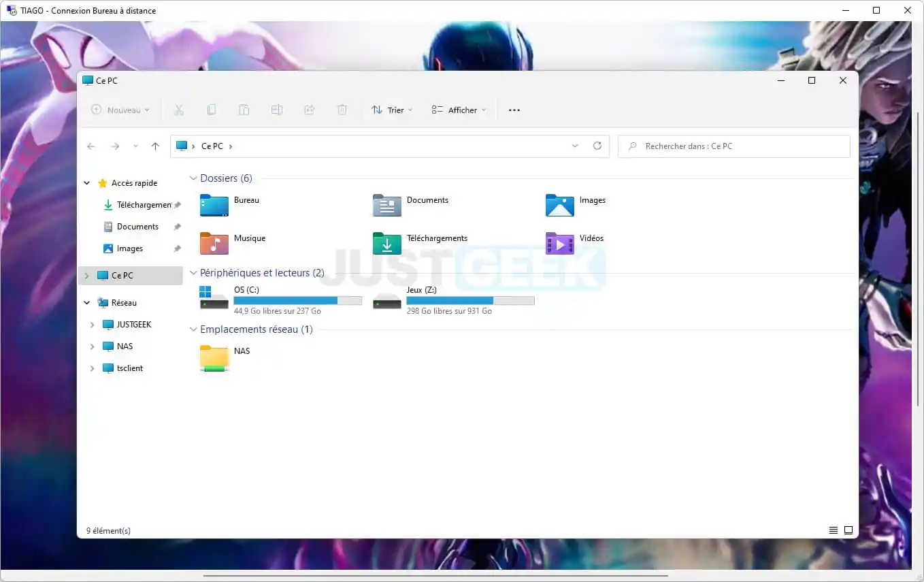Viewport: 924px width, 582px height.
Task: Collapse the Réseau tree node
Action: point(87,303)
